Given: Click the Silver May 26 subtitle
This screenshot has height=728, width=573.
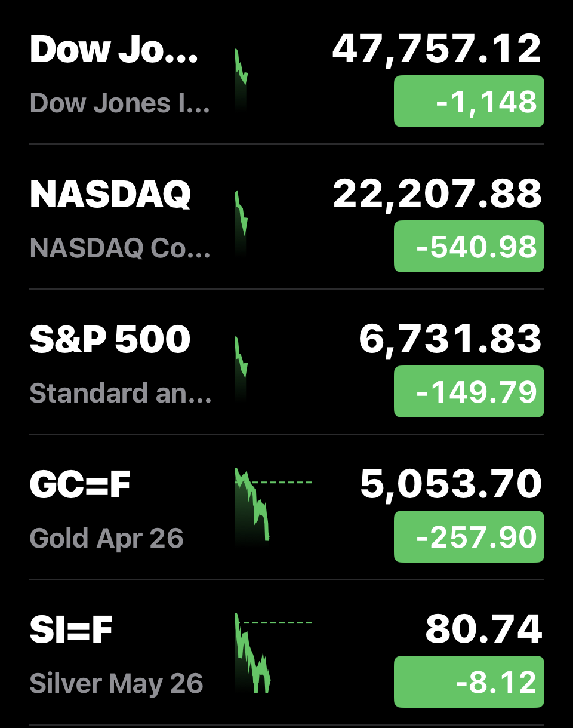Looking at the screenshot, I should (116, 684).
